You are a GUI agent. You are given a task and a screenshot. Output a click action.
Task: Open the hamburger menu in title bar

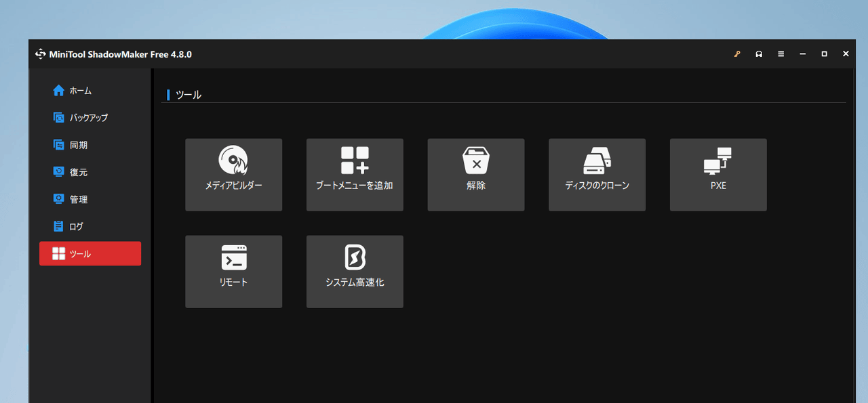click(x=781, y=54)
